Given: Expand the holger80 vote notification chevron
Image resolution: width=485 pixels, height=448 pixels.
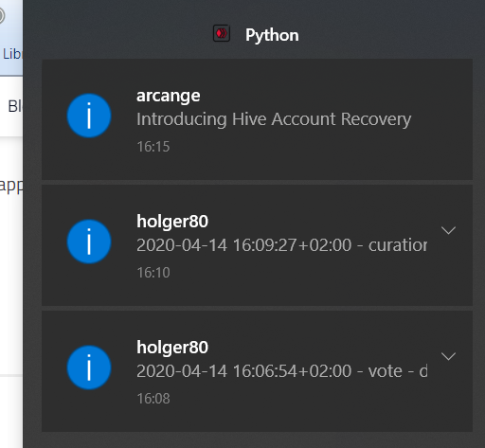Looking at the screenshot, I should coord(448,356).
